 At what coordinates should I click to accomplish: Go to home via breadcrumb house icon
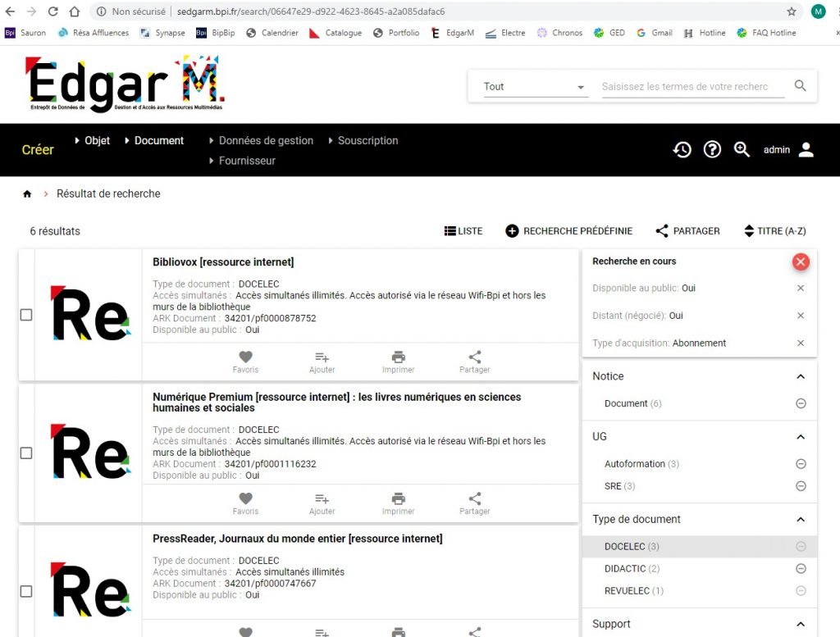(x=27, y=193)
